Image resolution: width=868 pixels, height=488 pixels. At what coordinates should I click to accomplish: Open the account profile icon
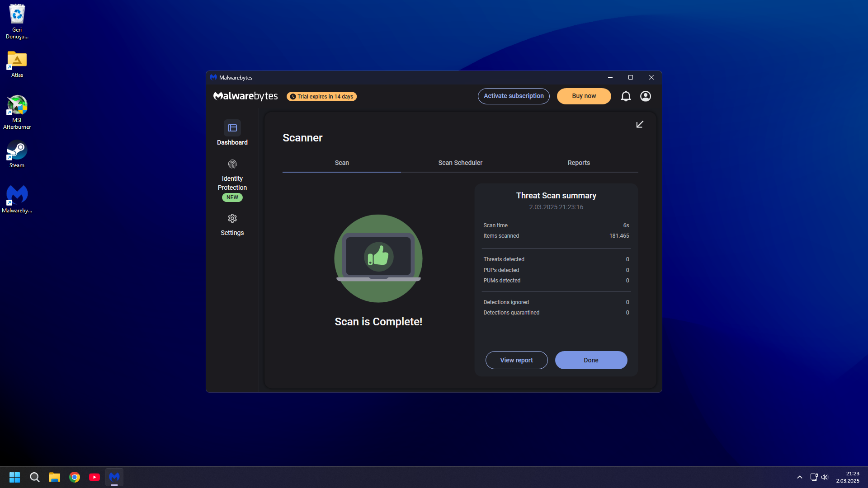(646, 96)
